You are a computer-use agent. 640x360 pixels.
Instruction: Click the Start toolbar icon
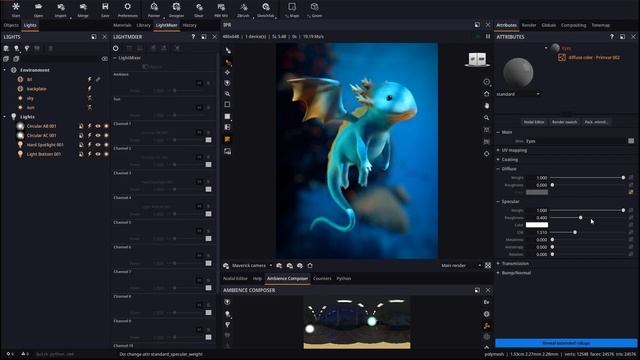coord(16,7)
